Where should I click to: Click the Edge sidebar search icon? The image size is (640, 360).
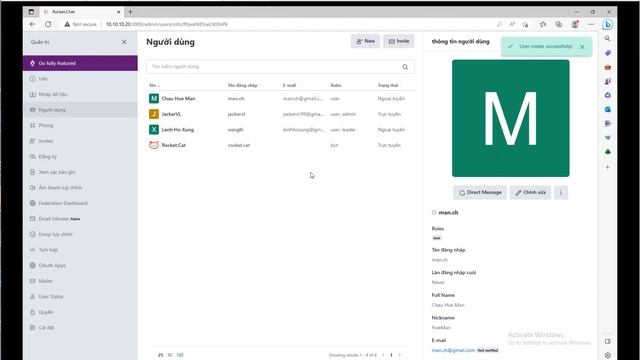607,39
